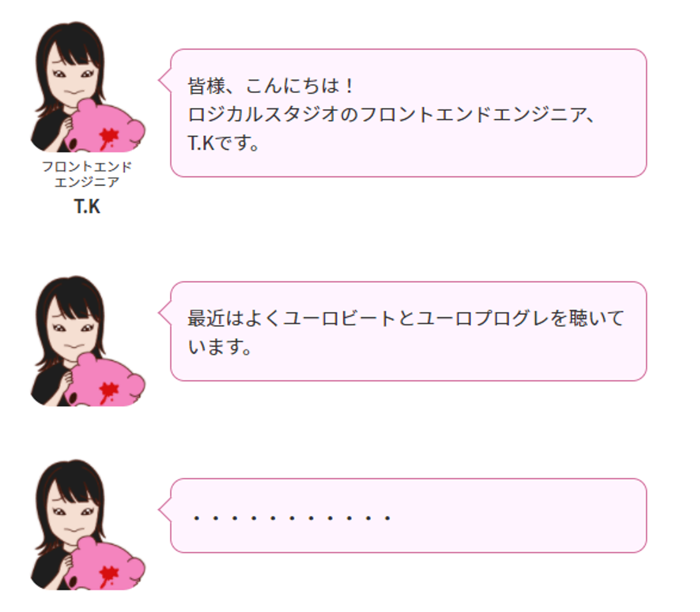Screen dimensions: 700x612
Task: Click the フロントエンドエンジニア job title caption
Action: tap(87, 174)
